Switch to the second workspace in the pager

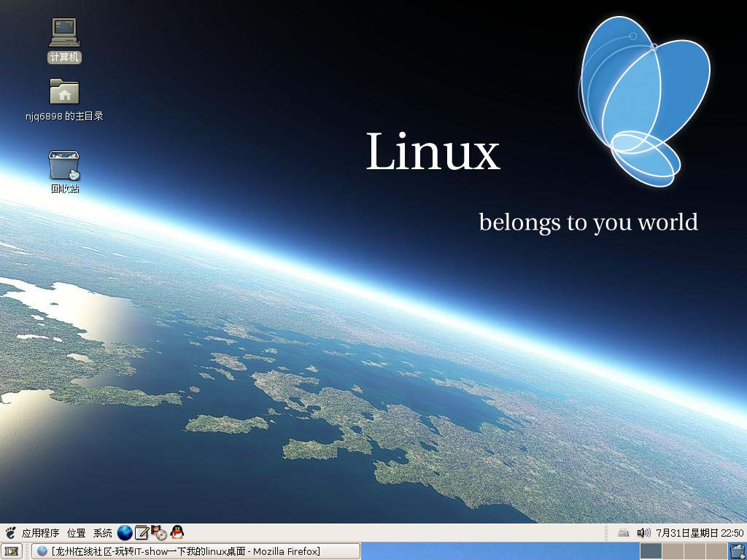(x=673, y=551)
